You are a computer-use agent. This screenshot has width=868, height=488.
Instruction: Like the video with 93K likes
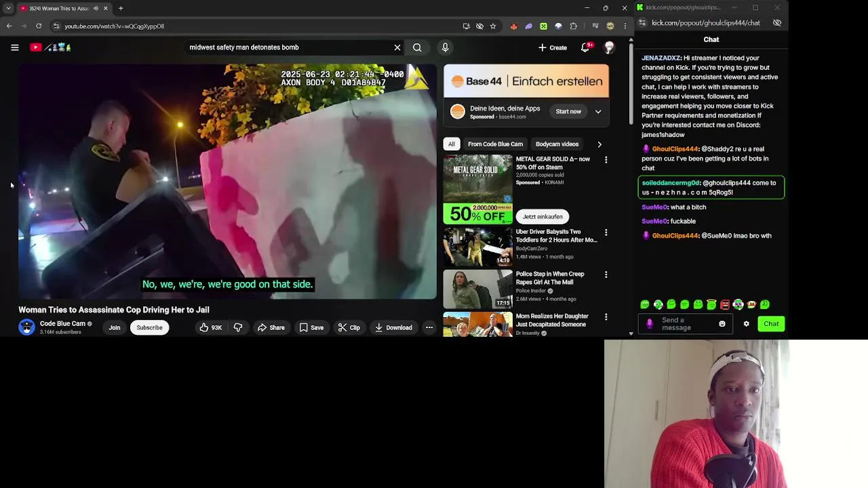pyautogui.click(x=210, y=327)
